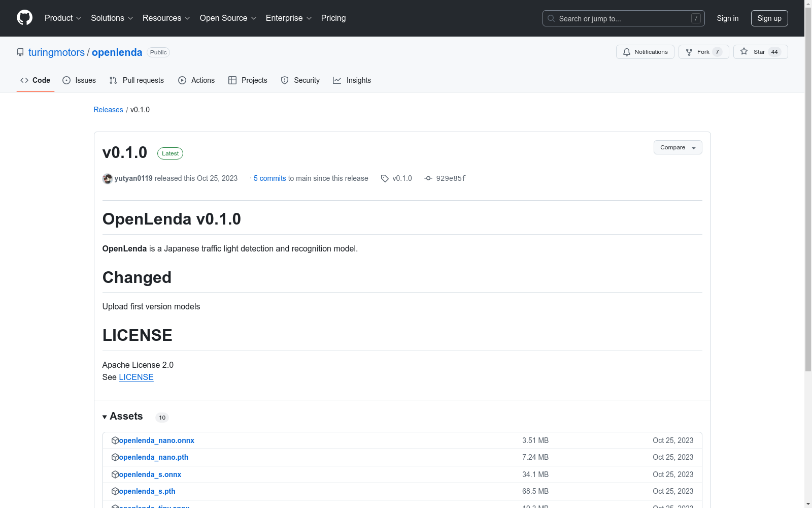Screen dimensions: 812x508
Task: Click the Actions play icon
Action: (182, 80)
